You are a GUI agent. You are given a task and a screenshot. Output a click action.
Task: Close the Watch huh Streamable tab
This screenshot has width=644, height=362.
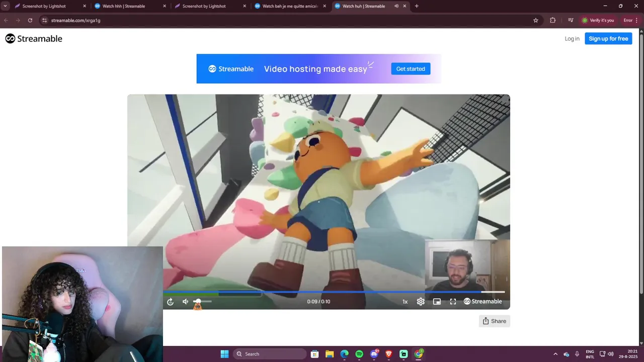(405, 6)
